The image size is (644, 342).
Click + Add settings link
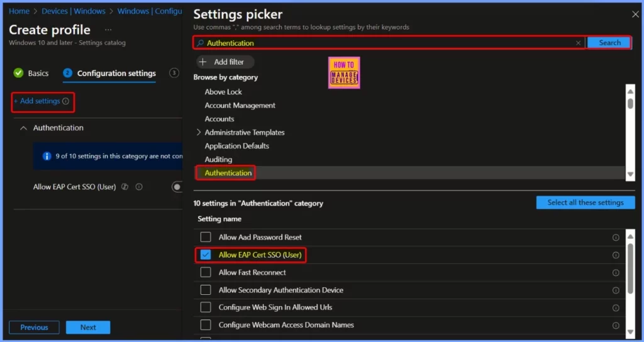pyautogui.click(x=37, y=101)
